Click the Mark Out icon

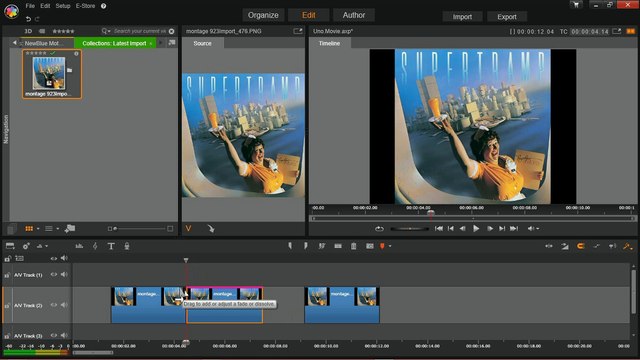tap(305, 246)
